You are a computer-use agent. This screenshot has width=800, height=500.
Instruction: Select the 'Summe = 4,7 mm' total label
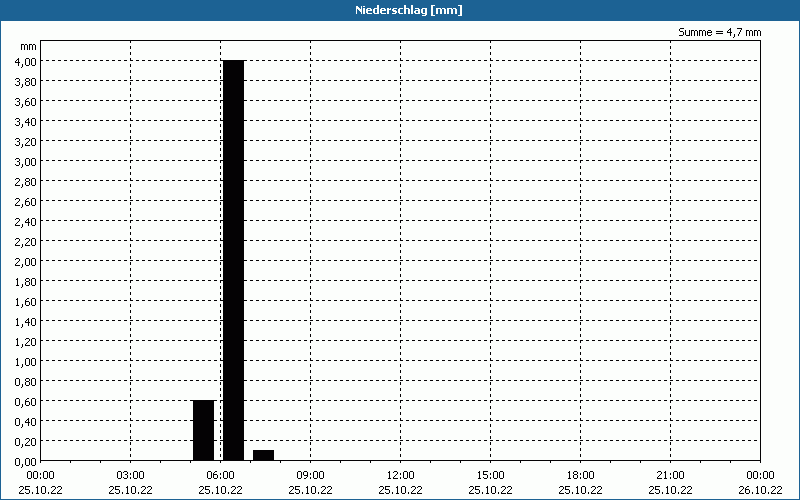[x=719, y=32]
